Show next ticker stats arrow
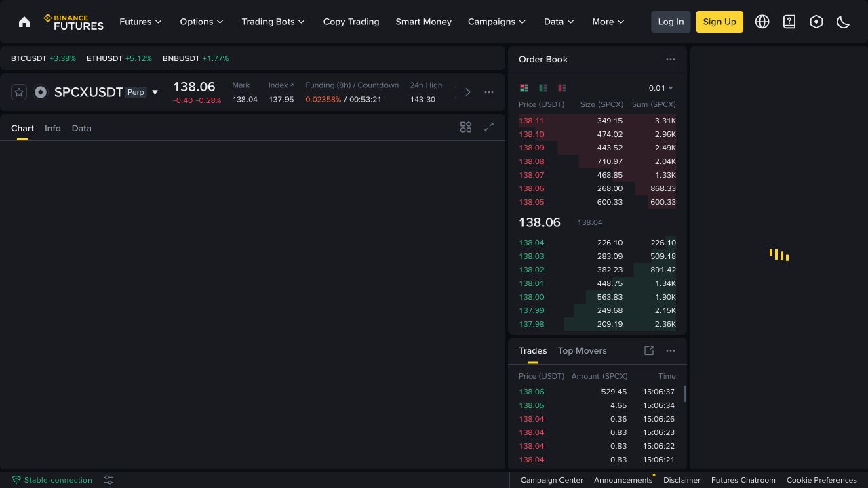 tap(467, 92)
